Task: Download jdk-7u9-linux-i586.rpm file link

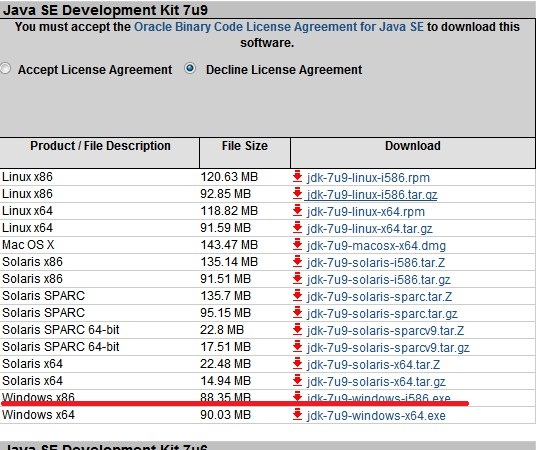Action: 368,178
